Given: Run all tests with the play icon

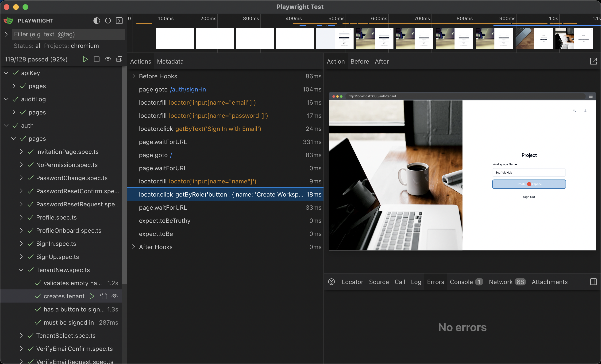Looking at the screenshot, I should click(85, 59).
